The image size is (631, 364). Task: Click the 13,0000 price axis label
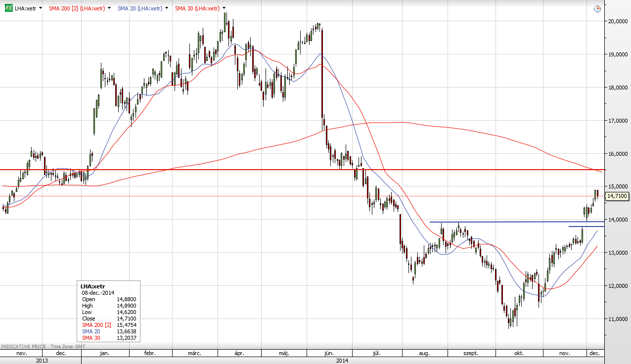[618, 253]
